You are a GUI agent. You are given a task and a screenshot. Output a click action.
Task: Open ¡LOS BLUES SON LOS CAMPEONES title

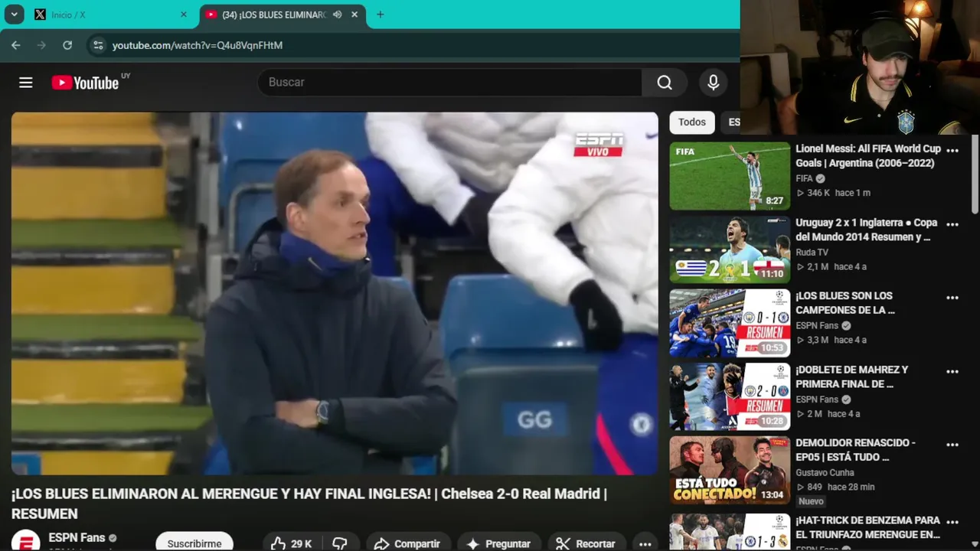click(845, 303)
